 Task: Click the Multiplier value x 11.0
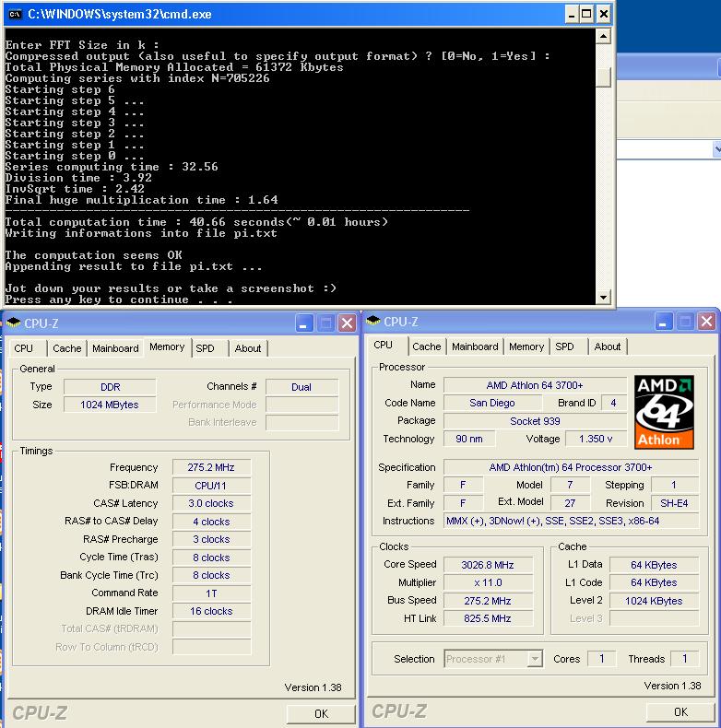(488, 582)
